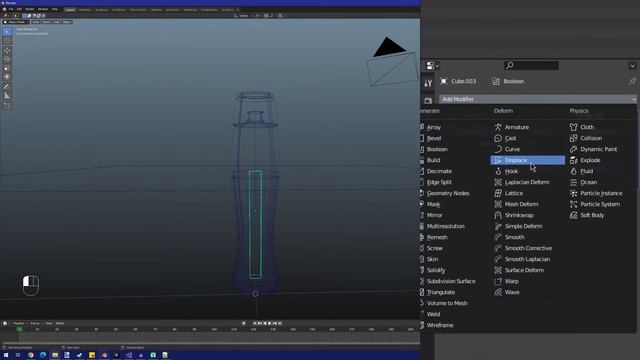Open File Explorer from the taskbar
Screen dimensions: 640x360
coord(55,355)
